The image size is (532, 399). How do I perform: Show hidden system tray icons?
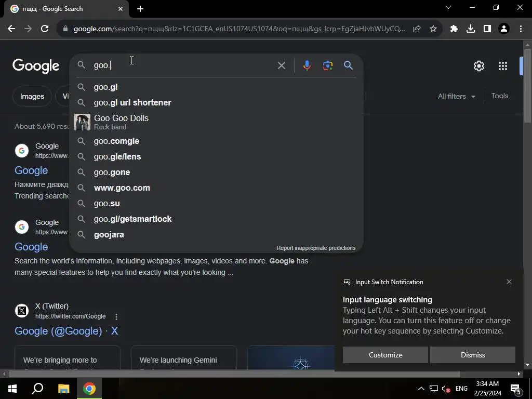pyautogui.click(x=421, y=389)
